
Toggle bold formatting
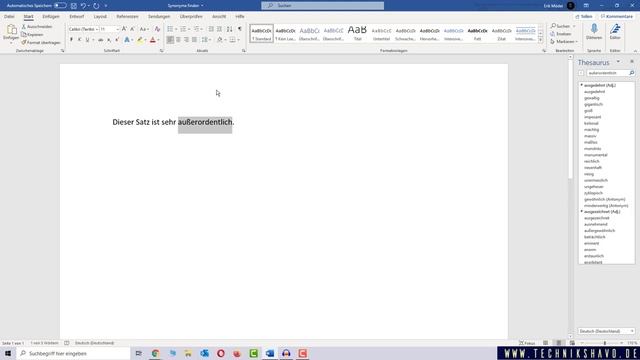tap(71, 40)
